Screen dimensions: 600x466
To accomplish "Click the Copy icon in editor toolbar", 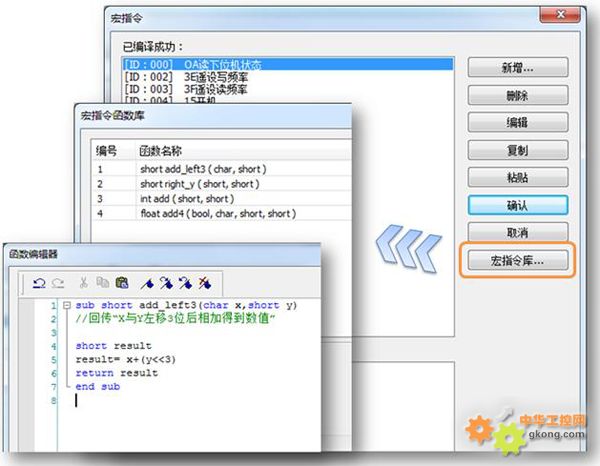I will coord(103,282).
